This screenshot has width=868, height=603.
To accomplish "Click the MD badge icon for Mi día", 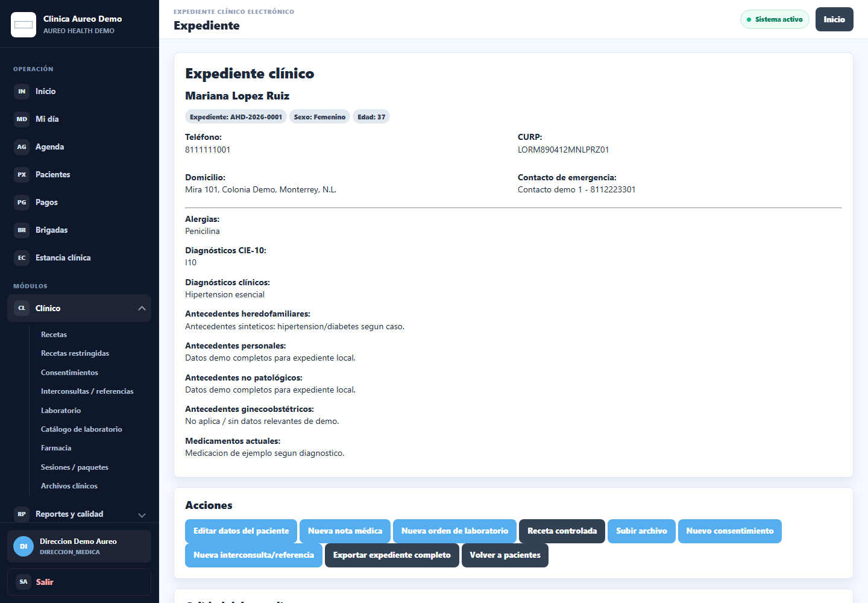I will tap(22, 119).
